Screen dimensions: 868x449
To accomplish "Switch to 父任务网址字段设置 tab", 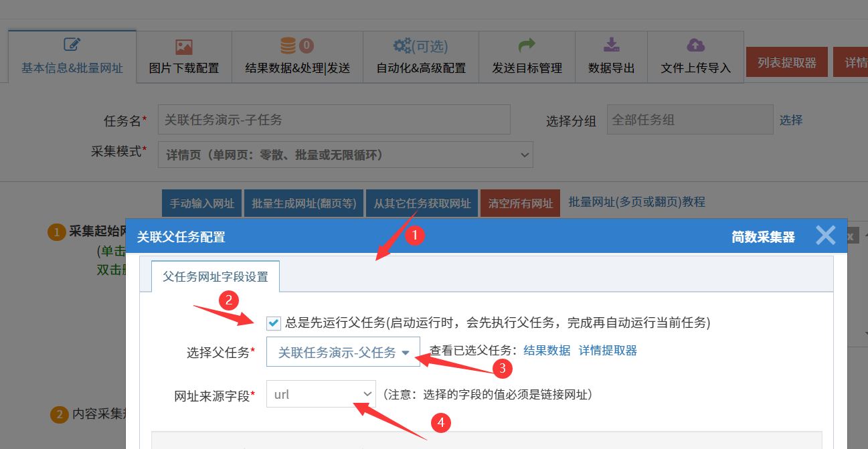I will click(215, 276).
